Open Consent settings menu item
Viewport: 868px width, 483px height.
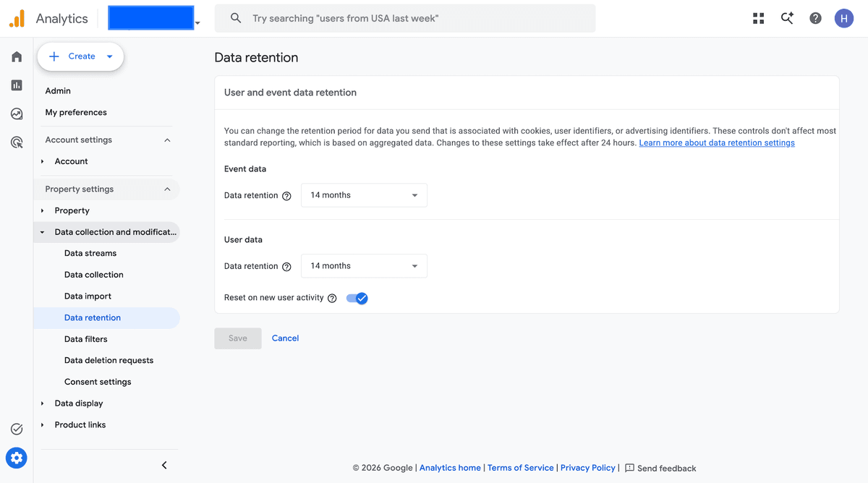point(98,382)
